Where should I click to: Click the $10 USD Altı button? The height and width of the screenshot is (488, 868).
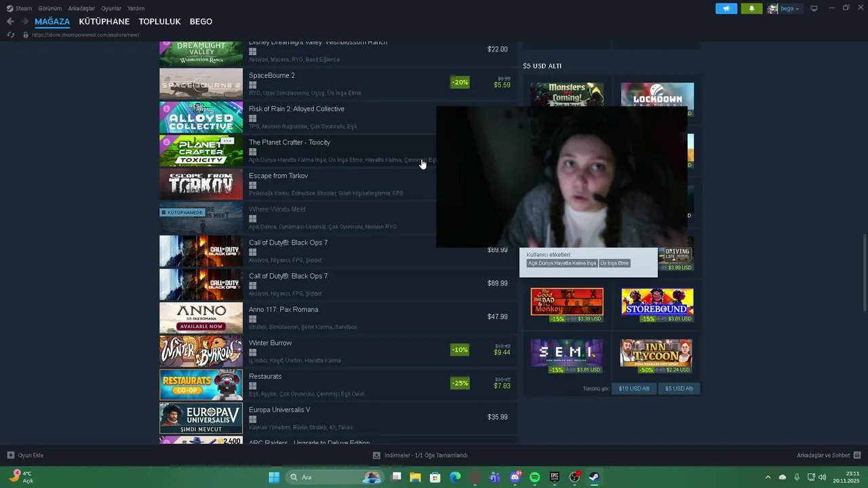click(634, 388)
